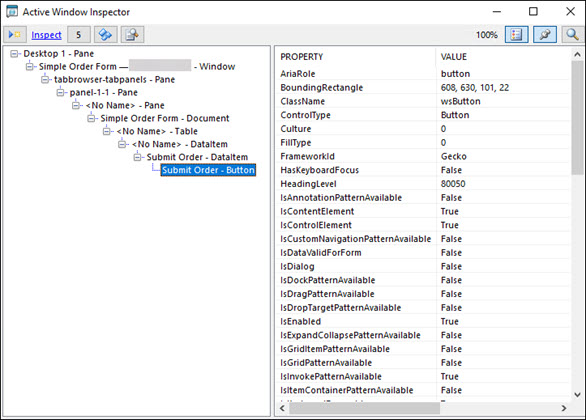This screenshot has height=420, width=586.
Task: Click the IsDragPatternAvailable property name
Action: pos(327,294)
